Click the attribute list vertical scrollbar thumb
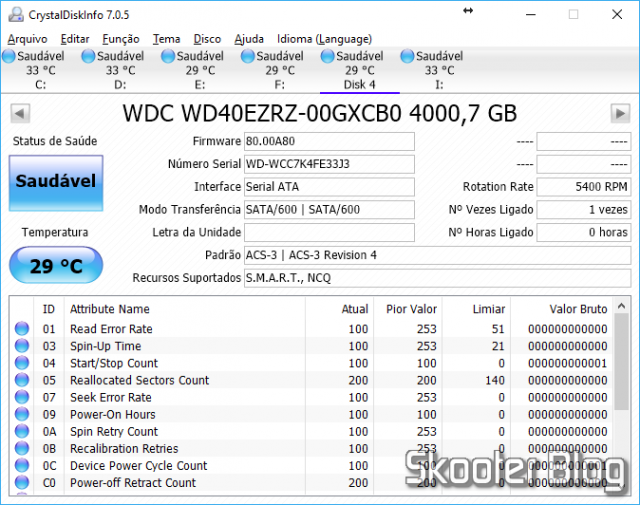The height and width of the screenshot is (505, 640). click(x=622, y=362)
